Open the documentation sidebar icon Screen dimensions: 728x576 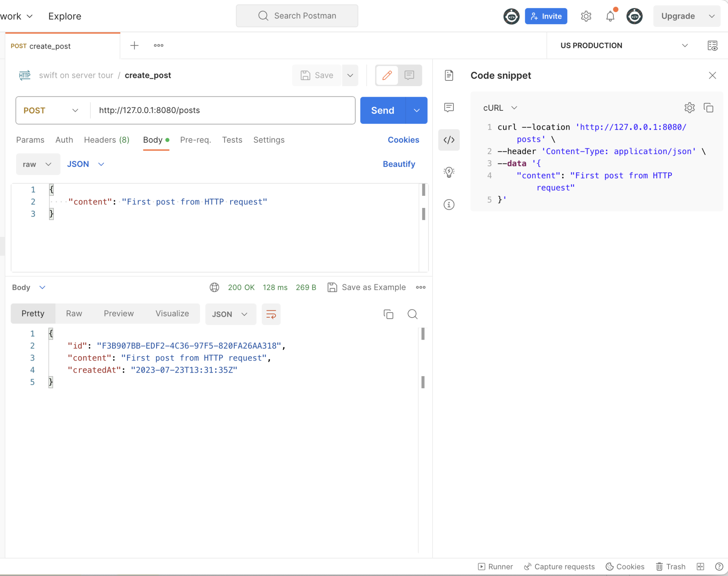point(449,75)
